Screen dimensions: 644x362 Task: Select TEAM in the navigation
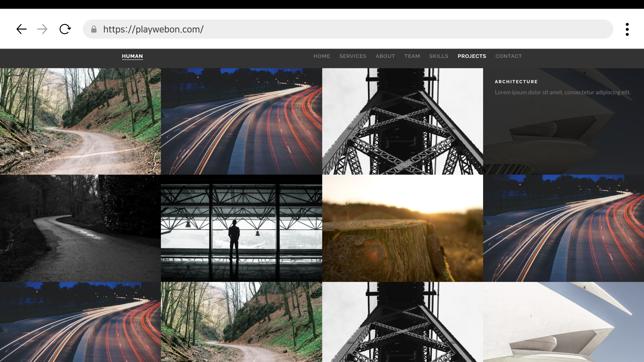(x=412, y=56)
